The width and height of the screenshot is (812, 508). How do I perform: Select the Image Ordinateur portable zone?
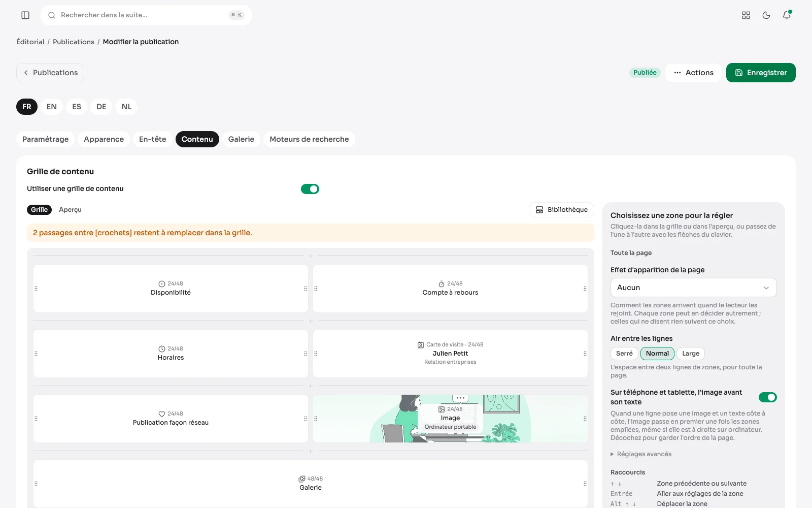pos(450,419)
